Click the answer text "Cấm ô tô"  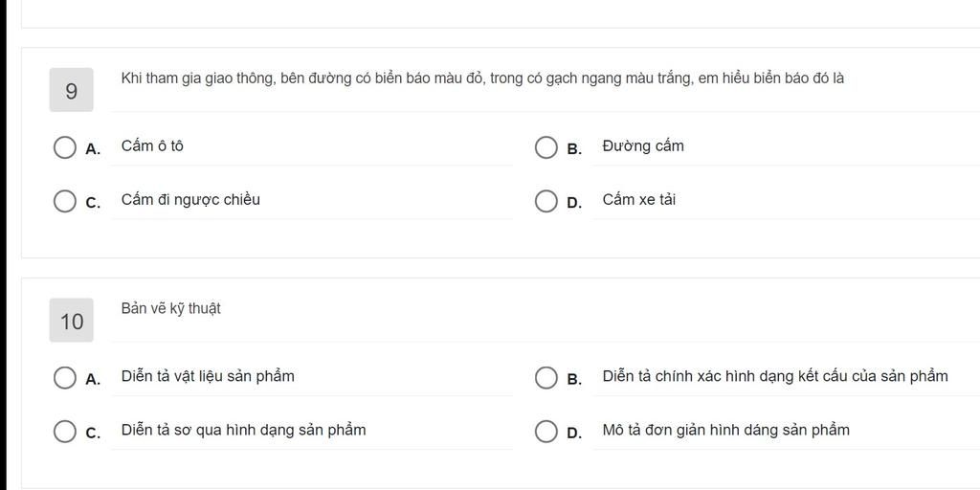tap(152, 146)
